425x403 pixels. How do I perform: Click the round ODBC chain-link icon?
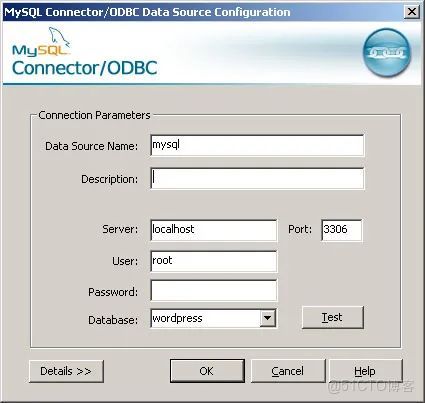(387, 52)
